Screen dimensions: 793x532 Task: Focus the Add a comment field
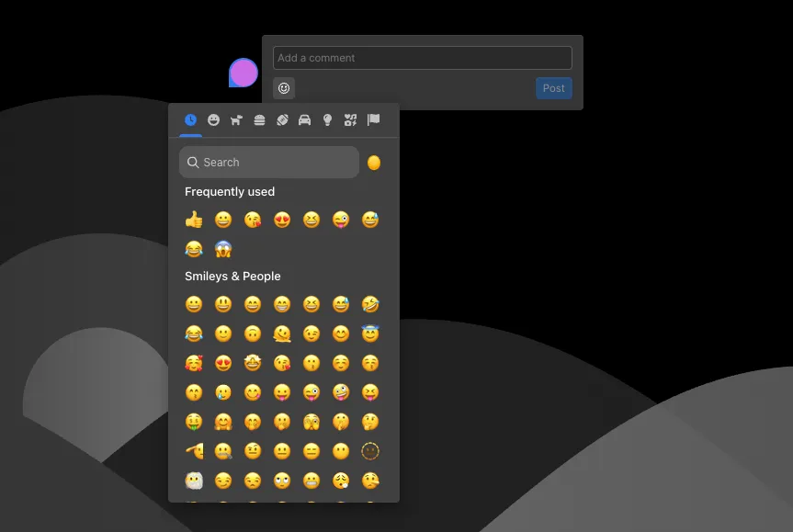pos(423,58)
